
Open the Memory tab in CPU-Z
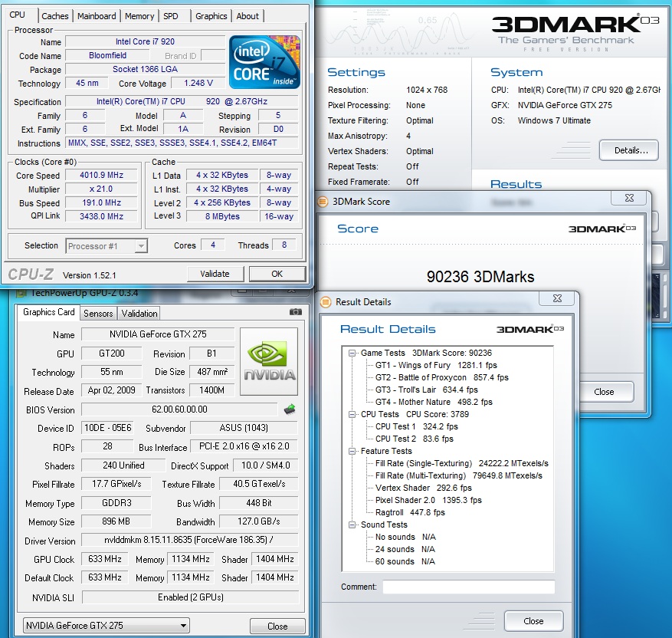139,16
